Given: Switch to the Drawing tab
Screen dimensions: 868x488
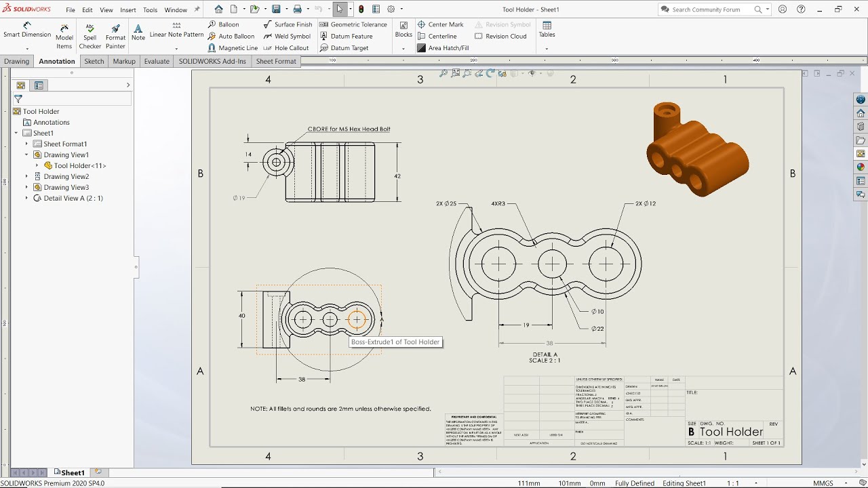Looking at the screenshot, I should click(x=16, y=61).
